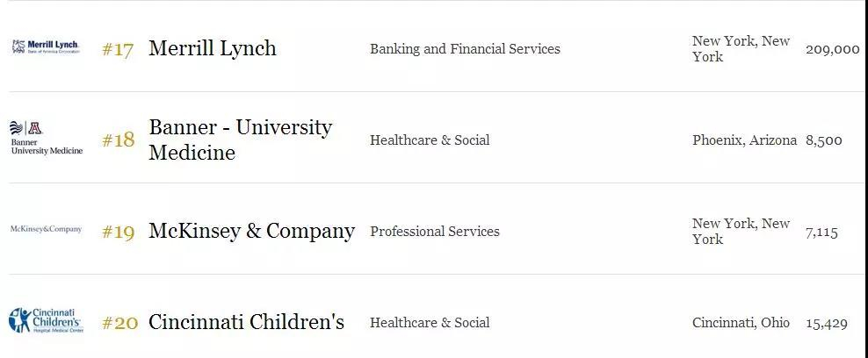The height and width of the screenshot is (358, 868).
Task: Click the Merrill Lynch logo
Action: (x=46, y=47)
